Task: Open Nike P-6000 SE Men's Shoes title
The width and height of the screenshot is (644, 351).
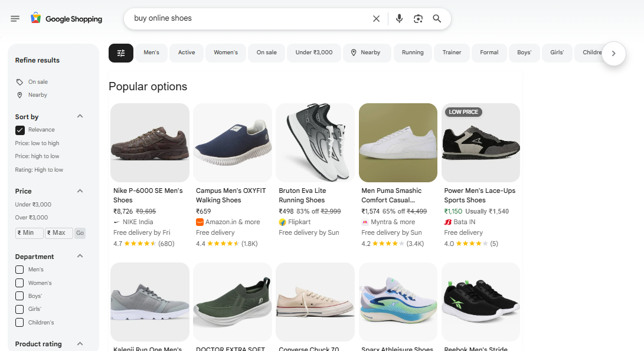Action: coord(148,195)
